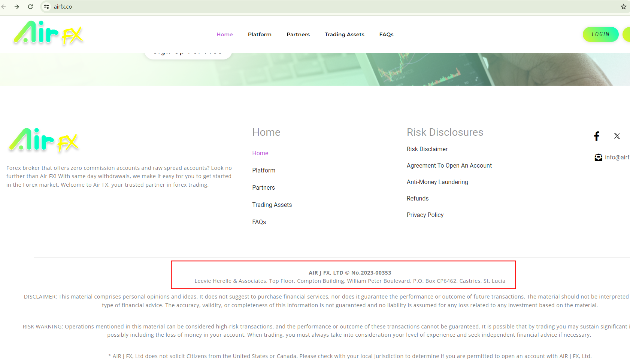Viewport: 630px width, 364px height.
Task: Open the Anti-Money Laundering link
Action: tap(437, 182)
